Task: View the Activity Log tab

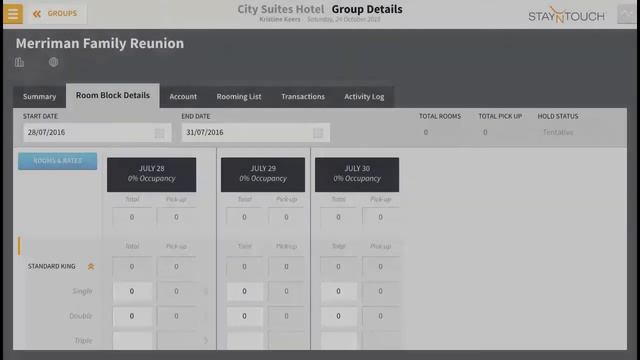Action: tap(364, 97)
